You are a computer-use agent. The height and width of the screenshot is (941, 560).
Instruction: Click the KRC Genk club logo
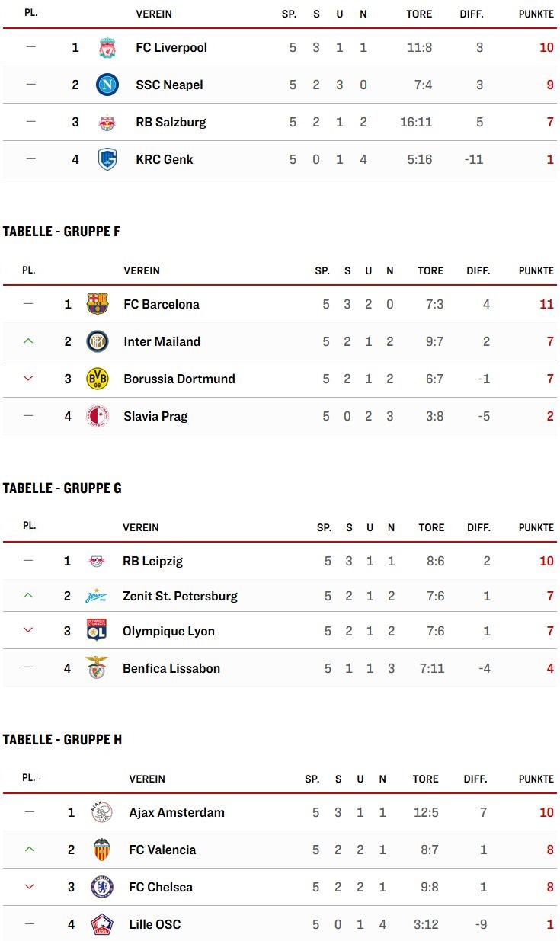[107, 159]
